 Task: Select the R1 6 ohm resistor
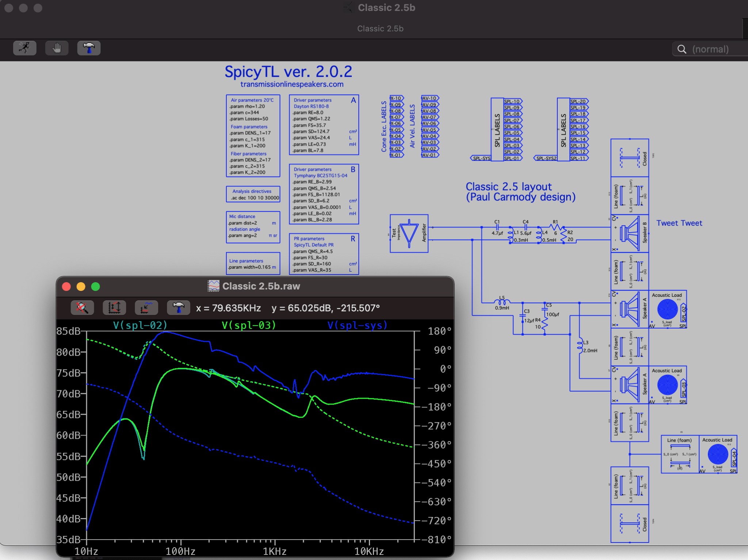click(x=556, y=227)
